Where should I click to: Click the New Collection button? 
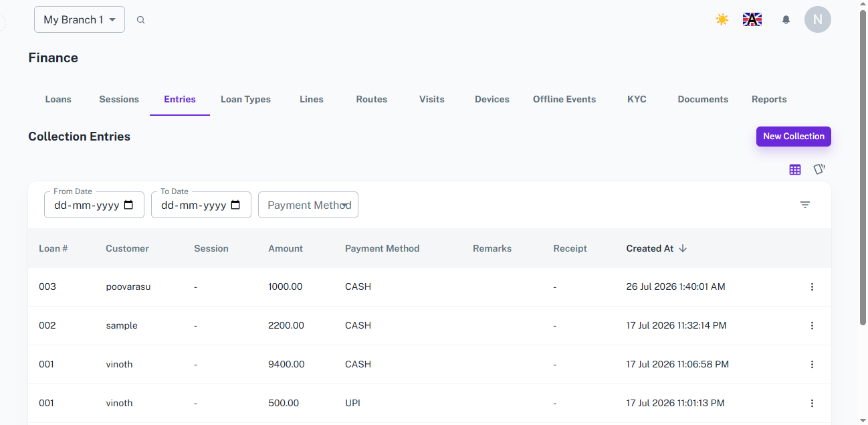794,137
